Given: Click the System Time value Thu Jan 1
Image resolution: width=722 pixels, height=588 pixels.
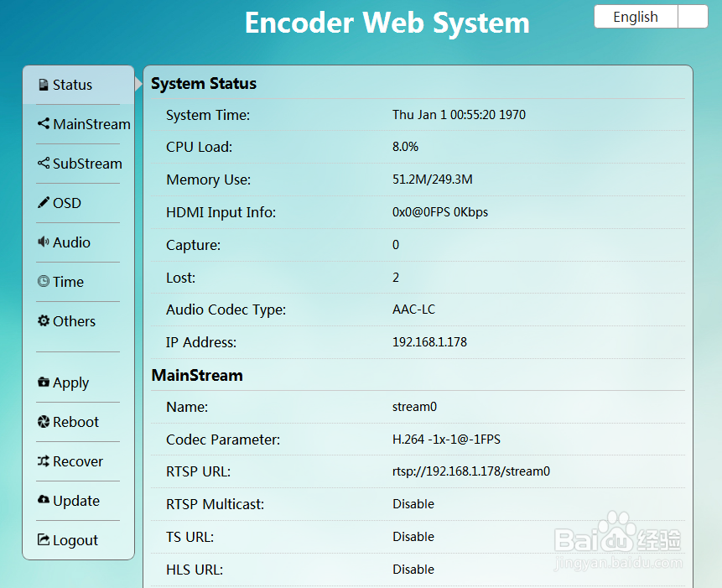Looking at the screenshot, I should tap(459, 114).
